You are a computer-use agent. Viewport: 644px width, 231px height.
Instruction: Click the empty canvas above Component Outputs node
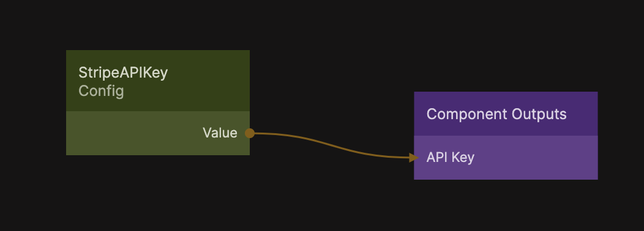point(506,45)
